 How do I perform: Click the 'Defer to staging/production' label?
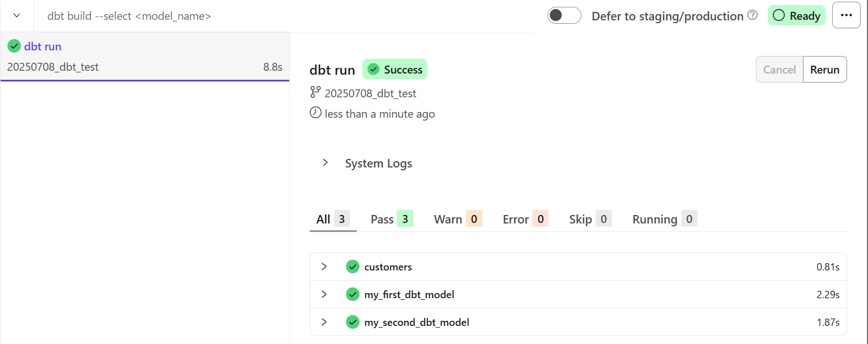click(x=668, y=16)
